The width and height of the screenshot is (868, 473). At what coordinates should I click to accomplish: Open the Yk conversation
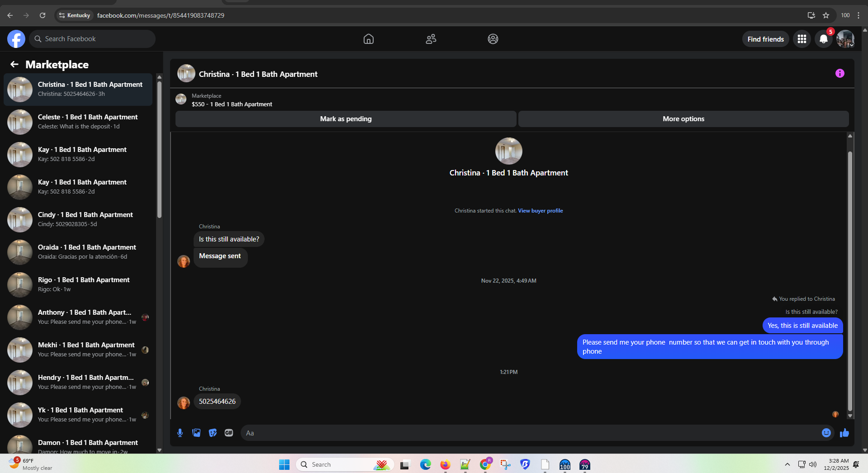click(78, 415)
